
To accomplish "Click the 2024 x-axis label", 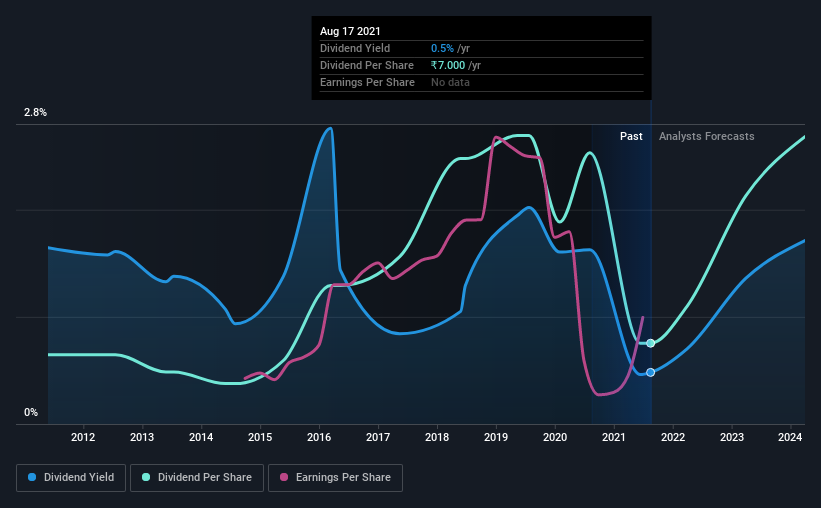I will point(790,437).
